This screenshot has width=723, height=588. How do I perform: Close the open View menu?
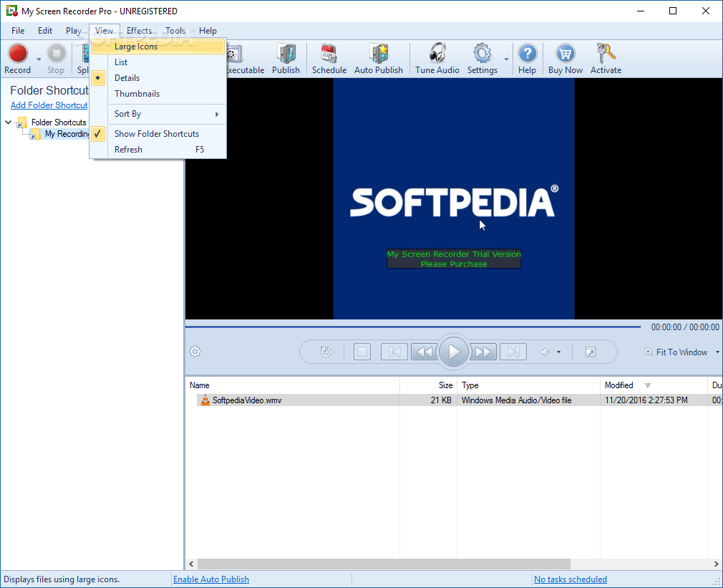pos(105,31)
